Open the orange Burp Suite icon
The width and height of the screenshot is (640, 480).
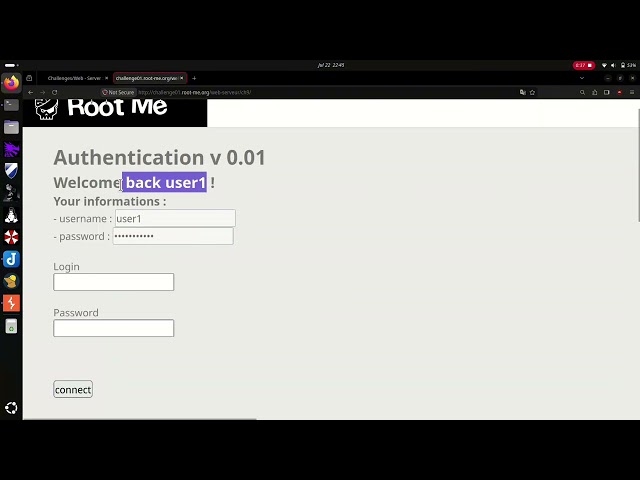(x=11, y=303)
